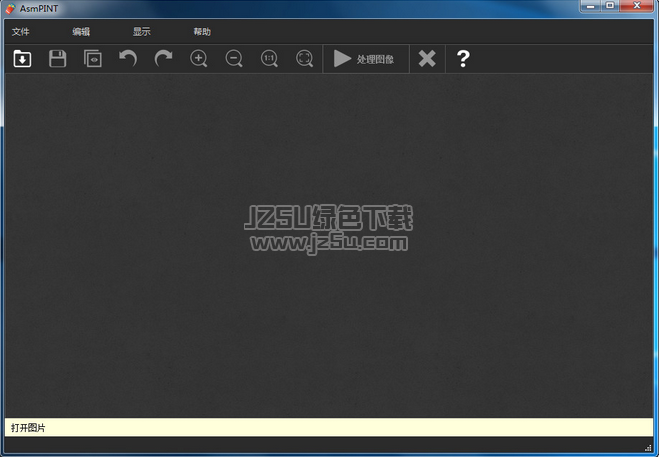Open the 编辑 menu
The height and width of the screenshot is (457, 659).
tap(81, 32)
